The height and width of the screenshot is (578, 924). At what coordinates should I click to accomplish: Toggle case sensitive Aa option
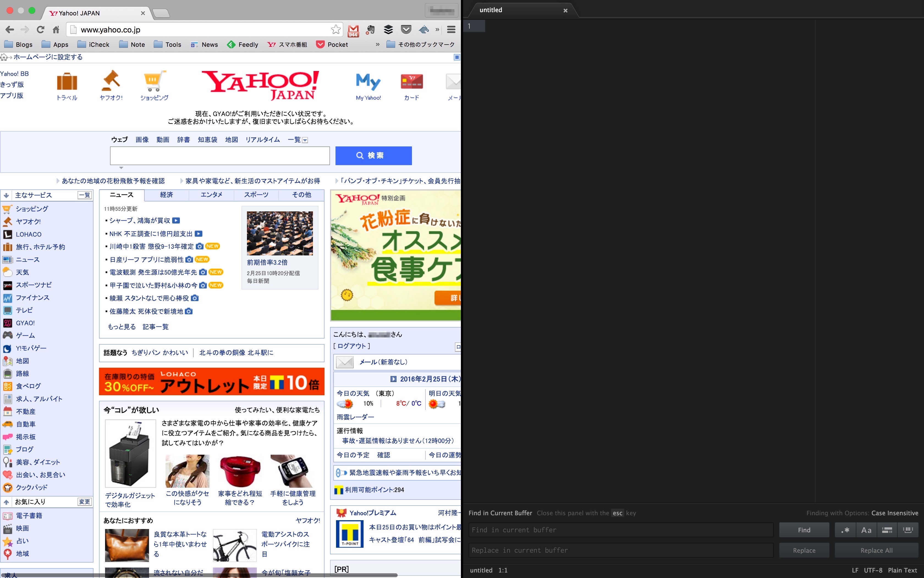pyautogui.click(x=866, y=530)
